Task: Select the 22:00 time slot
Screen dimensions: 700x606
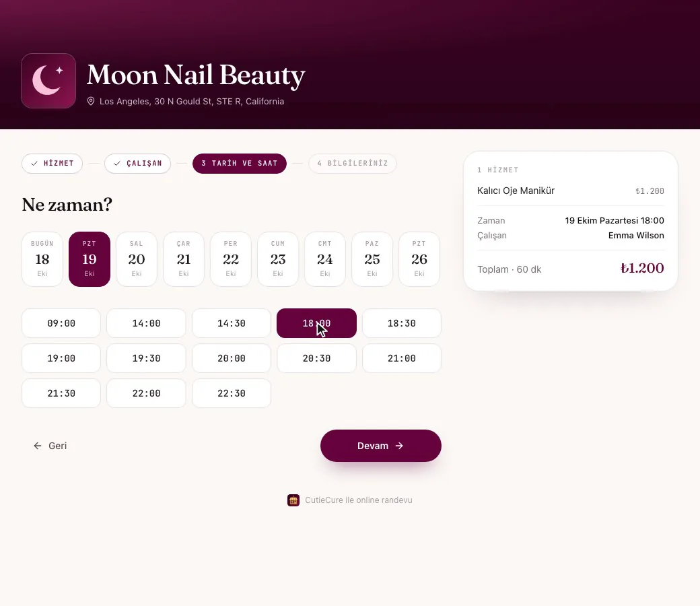Action: click(x=147, y=393)
